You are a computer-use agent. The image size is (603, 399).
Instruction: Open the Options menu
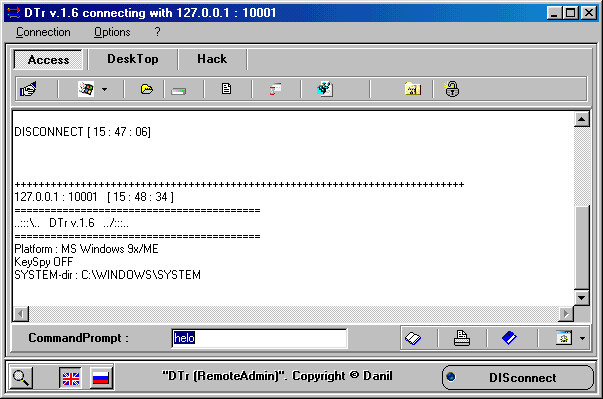pos(112,32)
